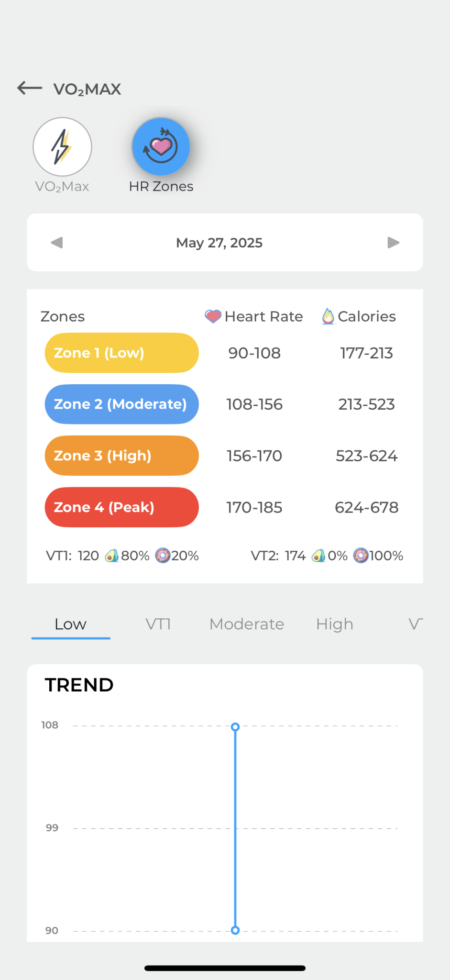Viewport: 450px width, 980px height.
Task: Switch to the Moderate trend tab
Action: tap(247, 624)
